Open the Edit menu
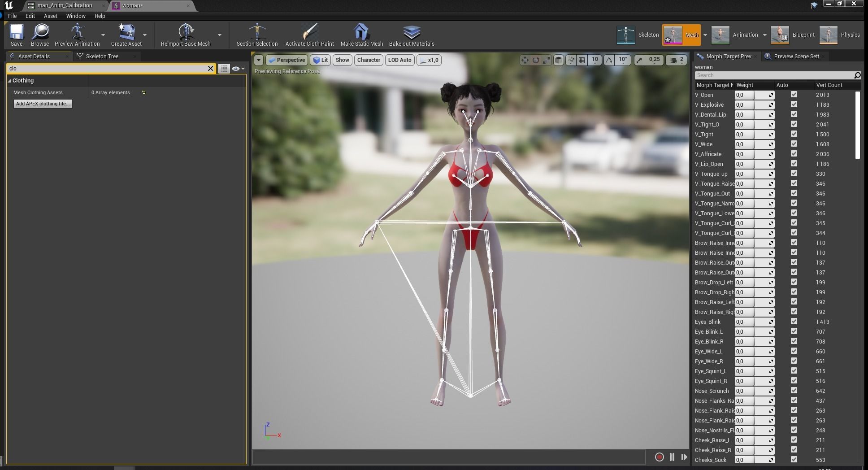Viewport: 868px width, 470px height. click(30, 16)
